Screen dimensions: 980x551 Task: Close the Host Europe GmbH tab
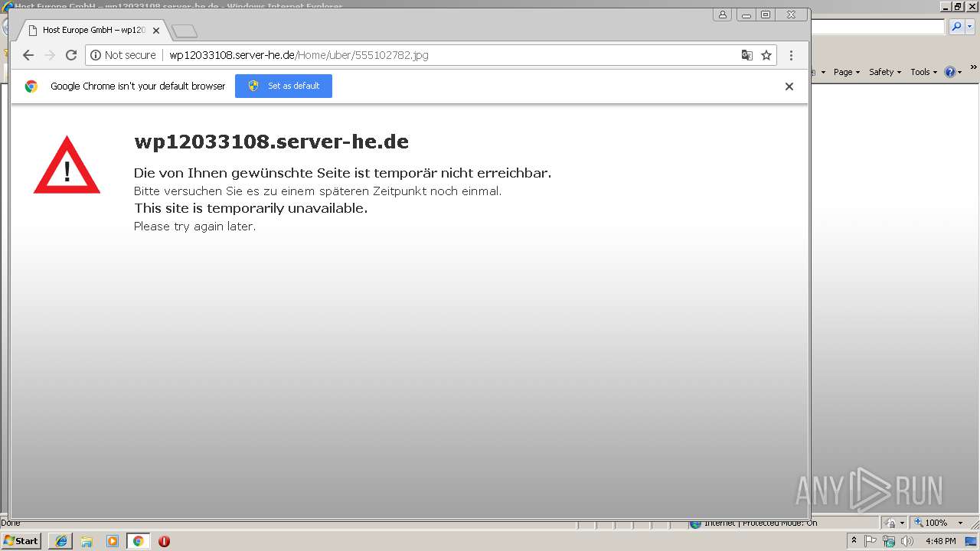(156, 31)
